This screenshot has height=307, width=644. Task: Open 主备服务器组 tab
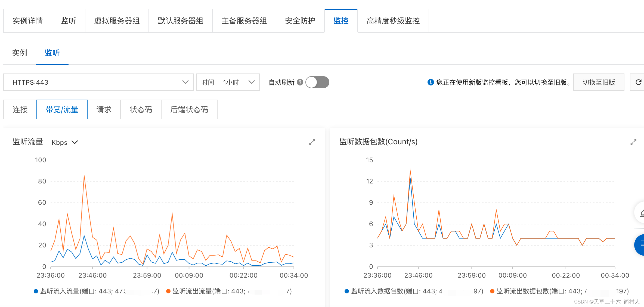click(x=244, y=21)
